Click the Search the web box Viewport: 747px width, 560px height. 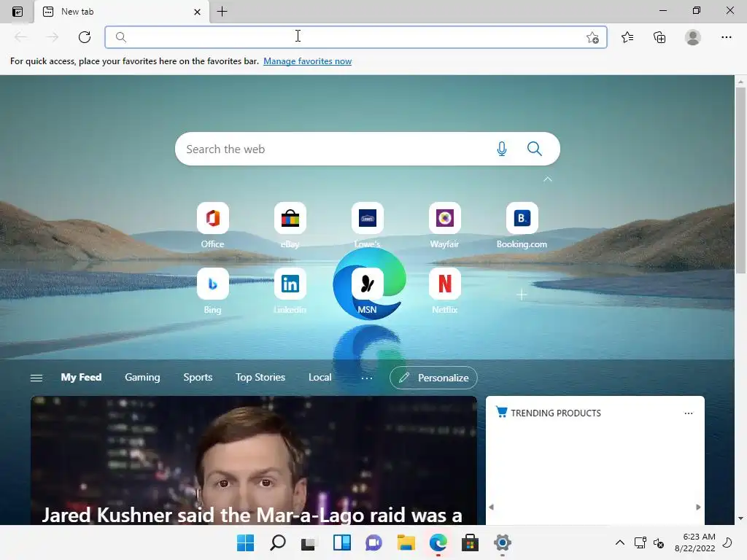tap(368, 149)
